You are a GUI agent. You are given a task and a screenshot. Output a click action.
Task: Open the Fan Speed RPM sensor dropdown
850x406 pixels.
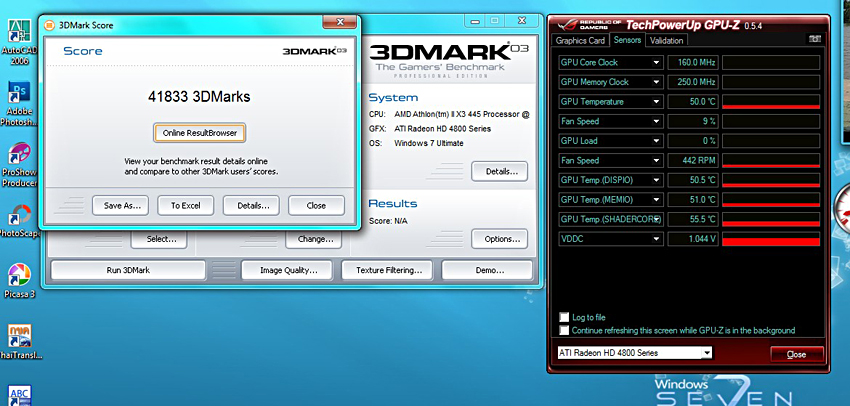tap(656, 160)
